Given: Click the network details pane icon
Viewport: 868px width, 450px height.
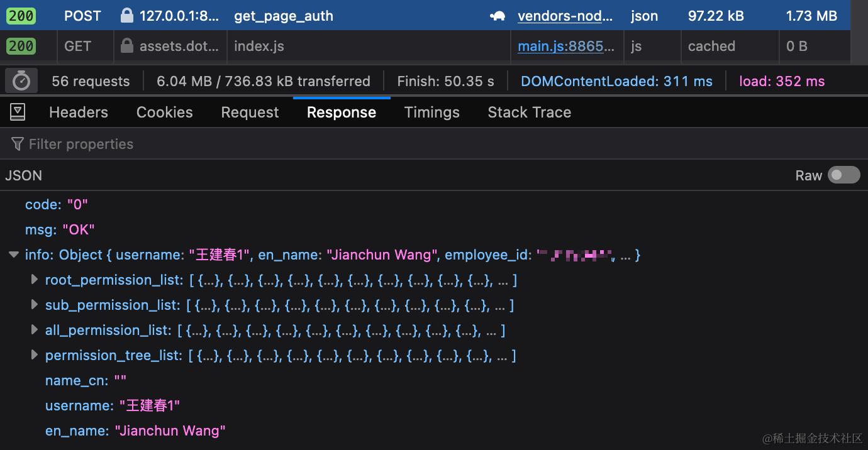Looking at the screenshot, I should [x=17, y=111].
